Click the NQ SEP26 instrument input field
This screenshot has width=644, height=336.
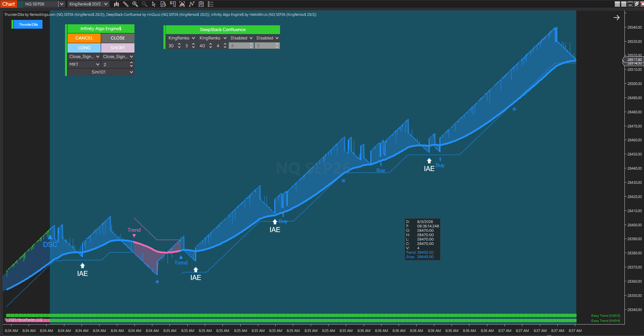click(41, 4)
